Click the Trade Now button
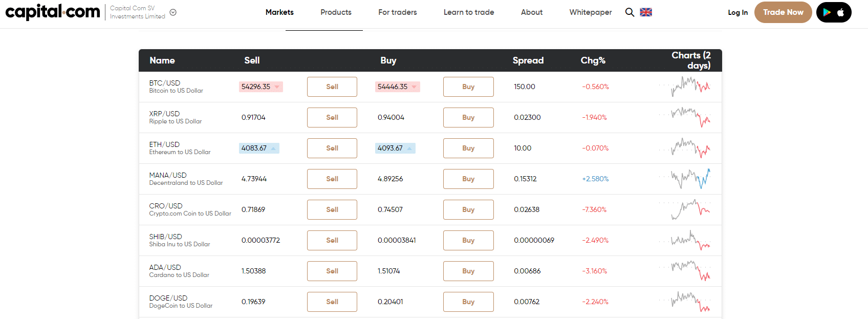 point(783,12)
